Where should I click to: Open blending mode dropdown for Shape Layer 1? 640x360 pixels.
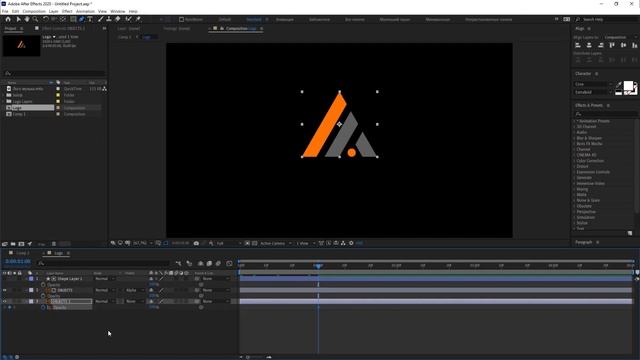(x=105, y=279)
